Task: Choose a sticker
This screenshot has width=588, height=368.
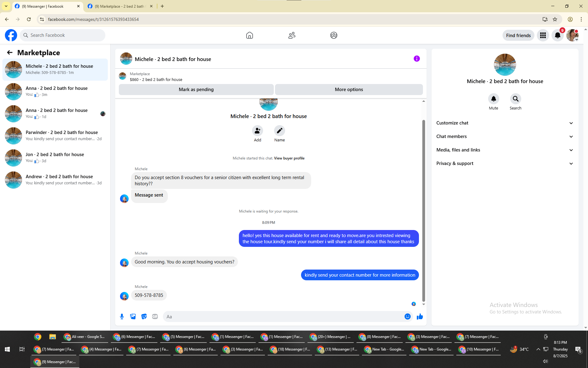Action: click(144, 316)
